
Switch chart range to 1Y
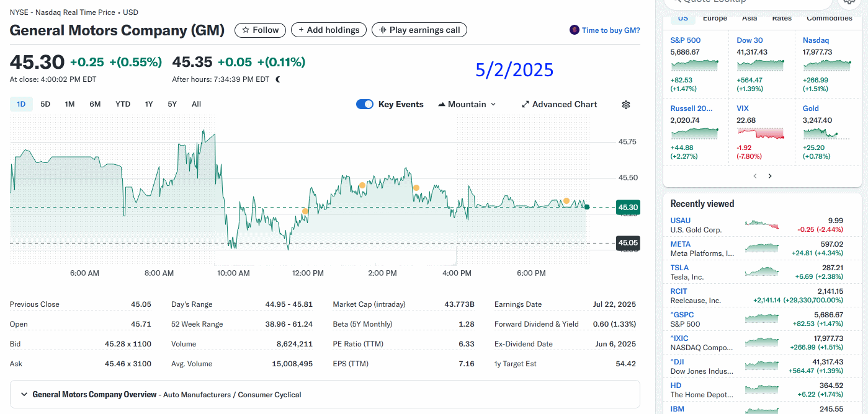[149, 104]
